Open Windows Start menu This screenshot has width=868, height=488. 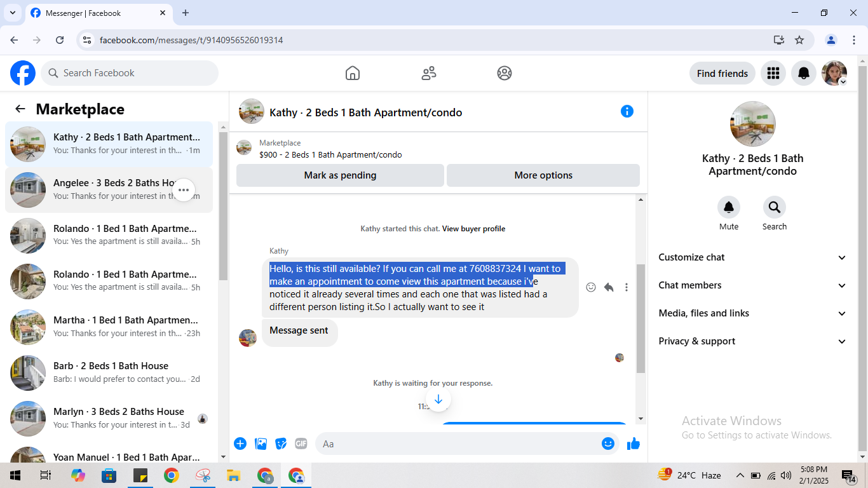pyautogui.click(x=15, y=475)
